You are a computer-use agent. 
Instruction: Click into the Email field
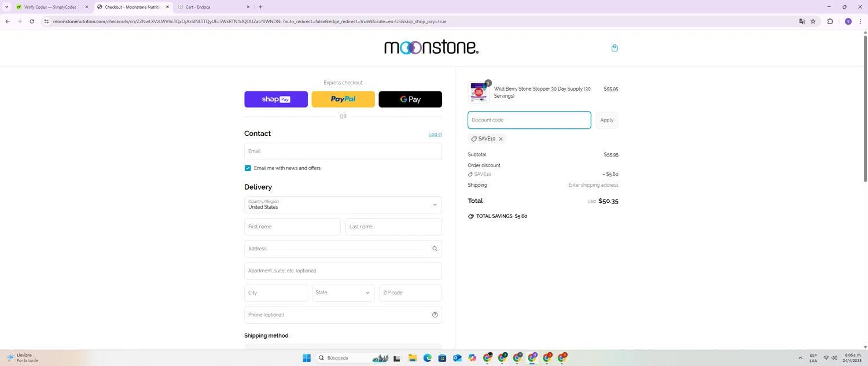coord(343,151)
